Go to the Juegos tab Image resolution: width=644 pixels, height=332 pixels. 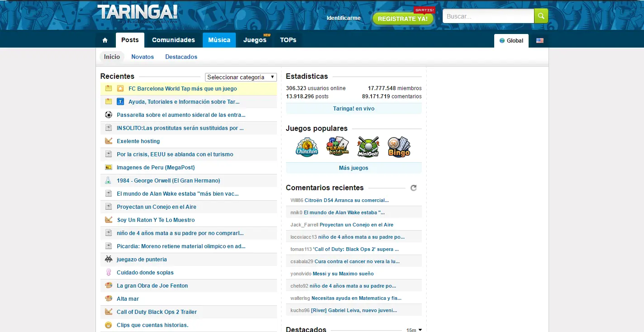255,40
